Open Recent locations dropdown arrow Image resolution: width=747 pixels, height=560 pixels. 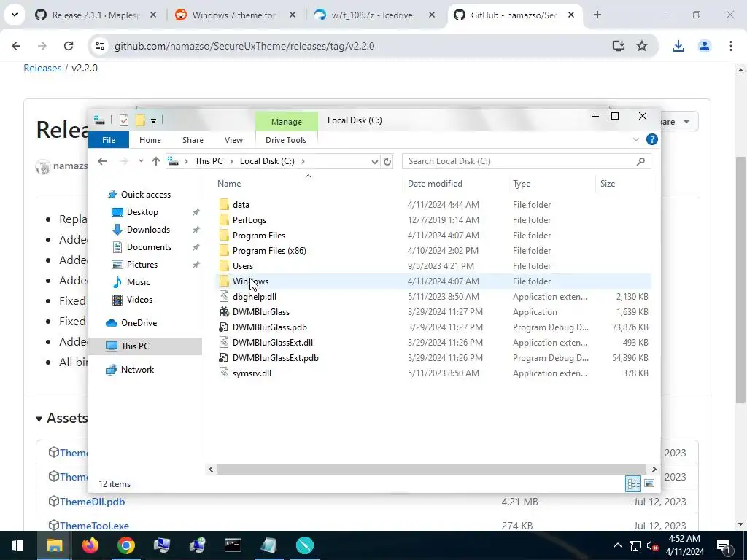141,161
